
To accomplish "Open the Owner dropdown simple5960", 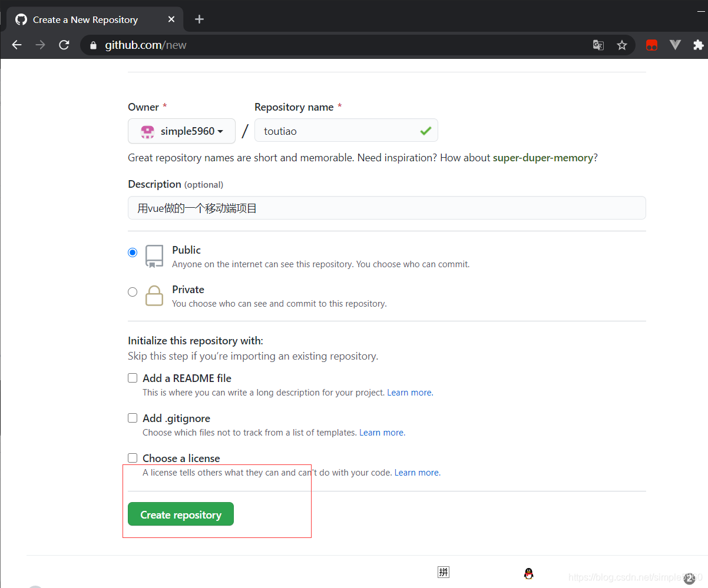I will [x=181, y=131].
